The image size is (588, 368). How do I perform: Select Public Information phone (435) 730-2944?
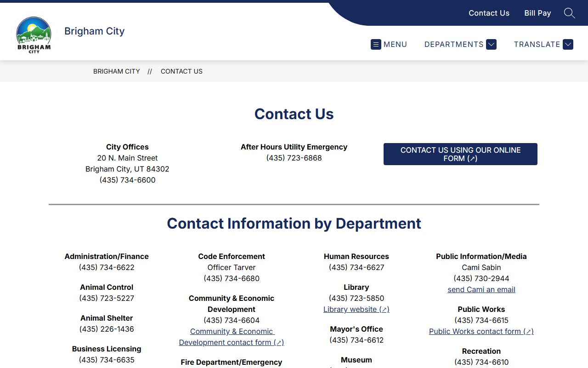point(481,278)
